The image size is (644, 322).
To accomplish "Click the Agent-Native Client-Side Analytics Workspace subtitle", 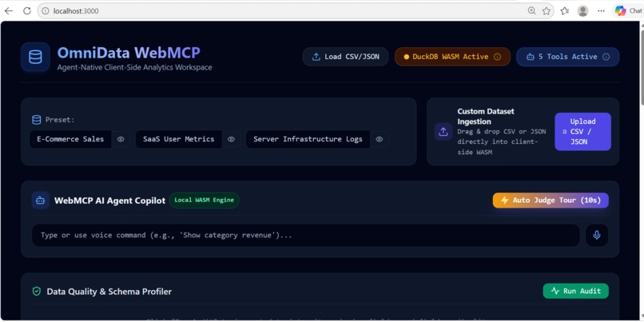I will coord(135,67).
